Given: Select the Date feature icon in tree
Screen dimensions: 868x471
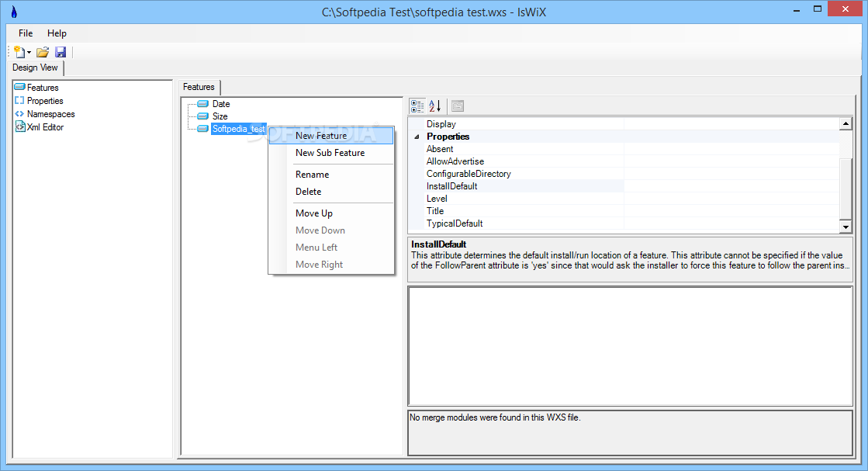Looking at the screenshot, I should click(203, 103).
